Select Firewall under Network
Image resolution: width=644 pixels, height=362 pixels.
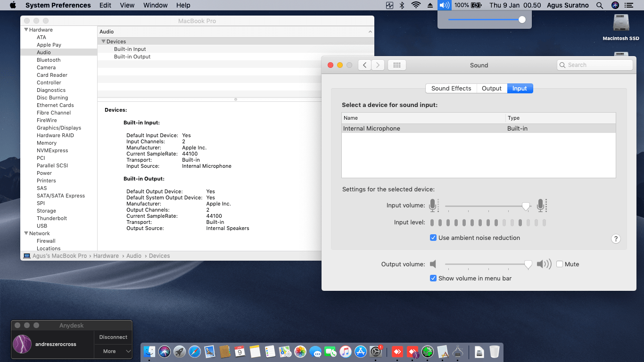[x=46, y=241]
